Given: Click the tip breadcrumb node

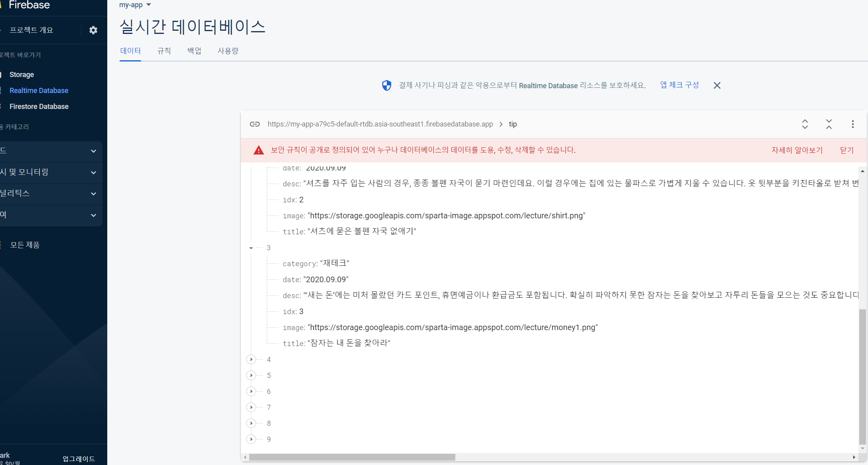Looking at the screenshot, I should coord(513,124).
